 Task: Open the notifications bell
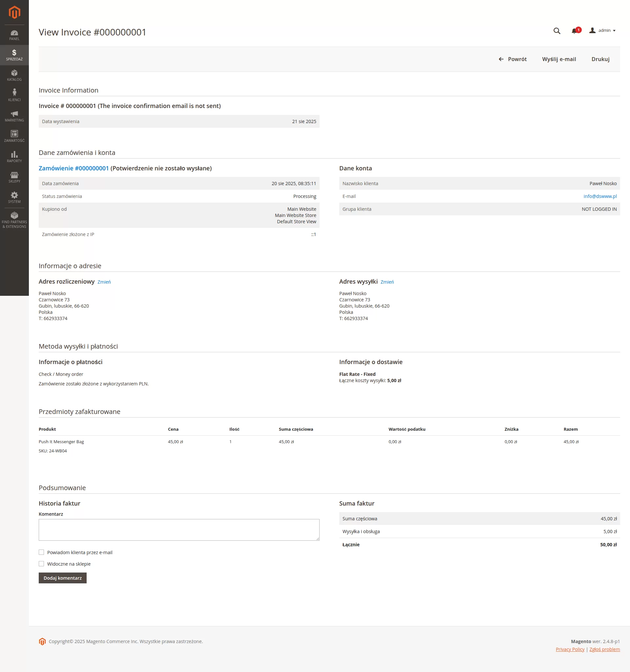(574, 31)
